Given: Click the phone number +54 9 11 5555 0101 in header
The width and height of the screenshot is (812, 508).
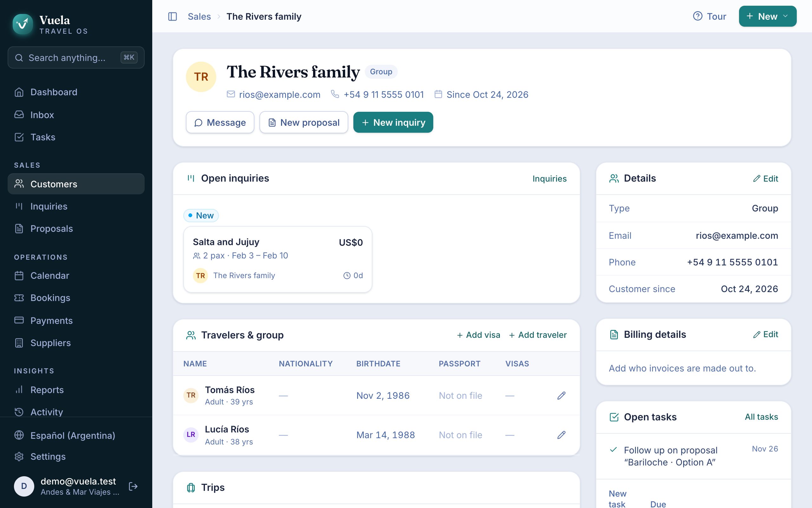Looking at the screenshot, I should coord(383,94).
